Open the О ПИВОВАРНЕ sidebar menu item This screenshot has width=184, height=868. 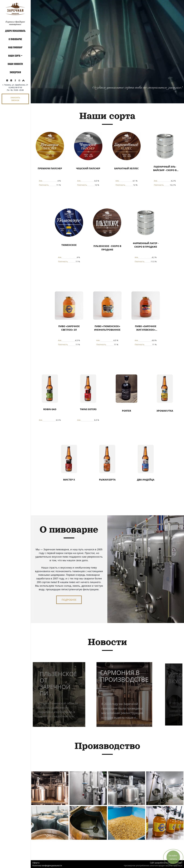pos(15,39)
